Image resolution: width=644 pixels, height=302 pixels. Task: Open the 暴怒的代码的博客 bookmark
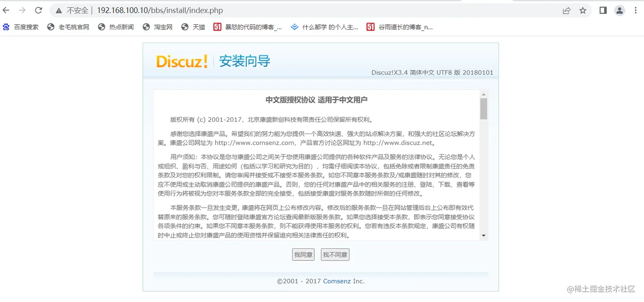tap(248, 27)
